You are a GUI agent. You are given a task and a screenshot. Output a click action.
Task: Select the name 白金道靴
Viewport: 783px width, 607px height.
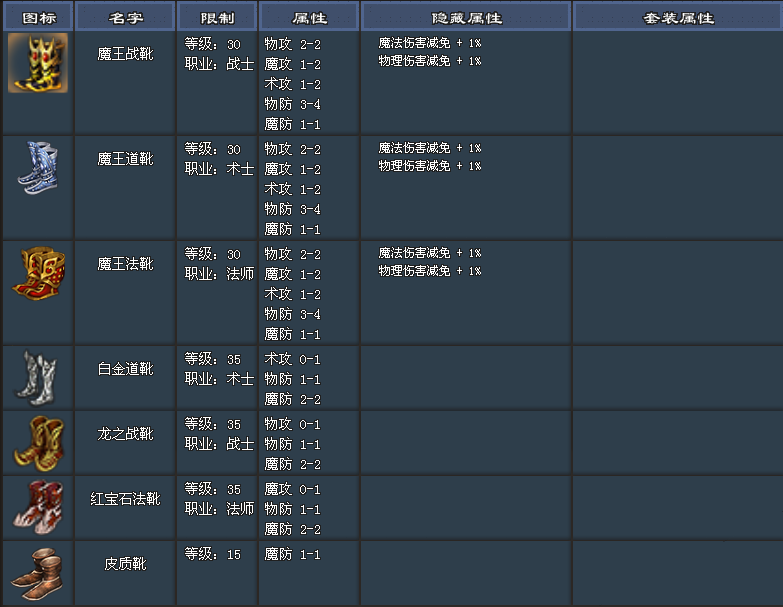(x=125, y=369)
